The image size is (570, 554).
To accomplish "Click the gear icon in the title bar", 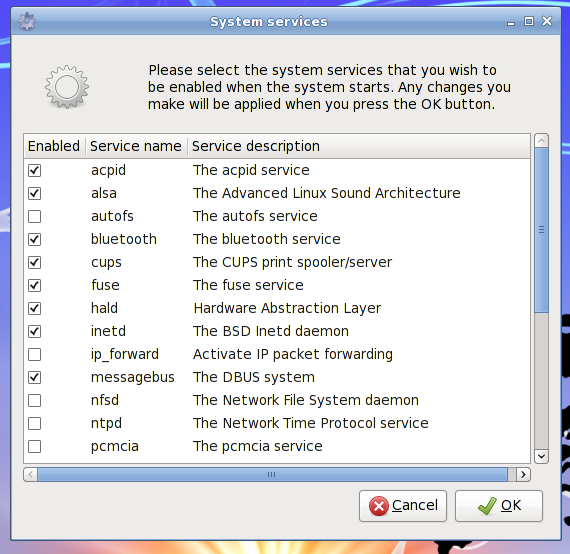I will [27, 21].
